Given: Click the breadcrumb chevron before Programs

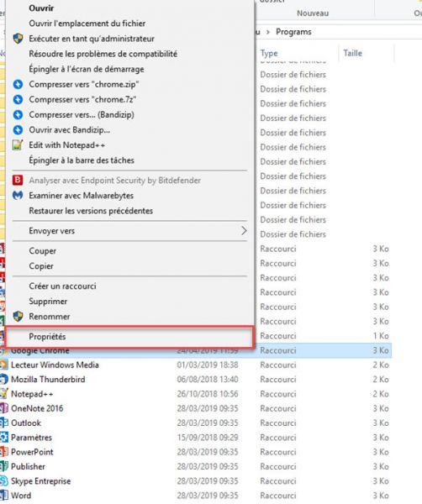Looking at the screenshot, I should pyautogui.click(x=268, y=32).
